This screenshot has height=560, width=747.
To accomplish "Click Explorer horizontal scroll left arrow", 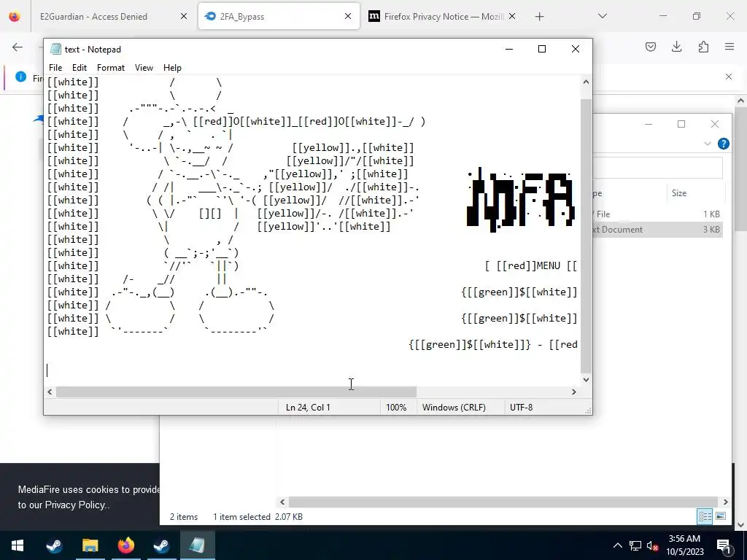I will [282, 502].
